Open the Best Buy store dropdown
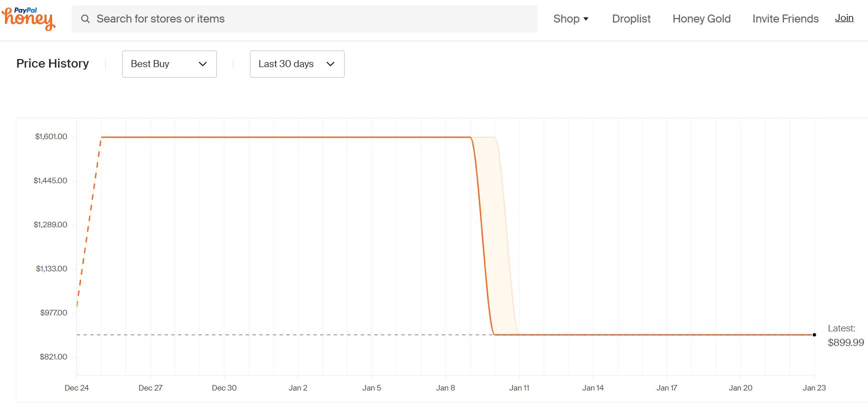868x407 pixels. [169, 64]
